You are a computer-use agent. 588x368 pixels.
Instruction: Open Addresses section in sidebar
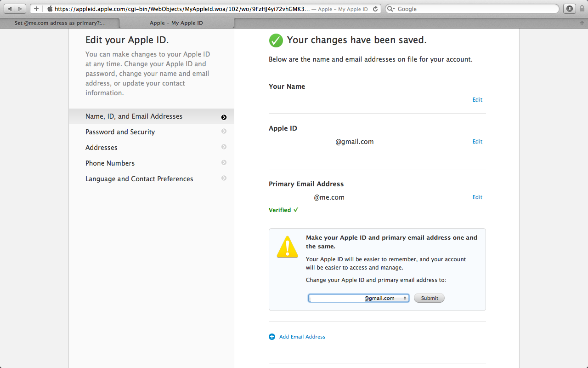click(151, 148)
